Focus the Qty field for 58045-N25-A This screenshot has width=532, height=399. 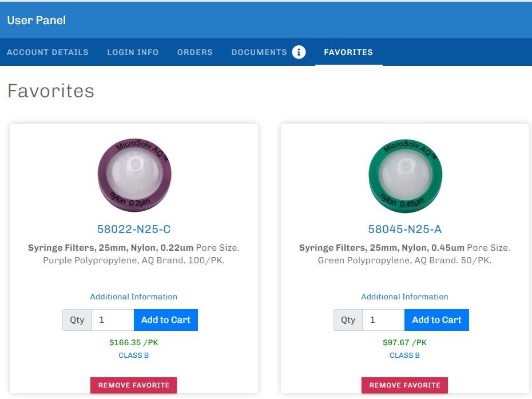point(383,320)
